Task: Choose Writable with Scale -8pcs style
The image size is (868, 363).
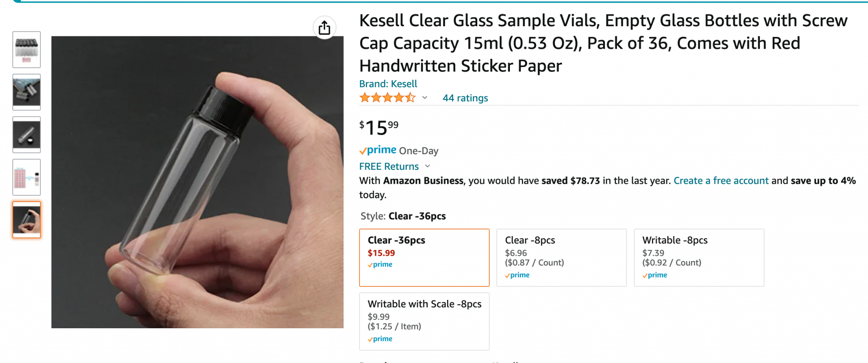Action: (x=424, y=321)
